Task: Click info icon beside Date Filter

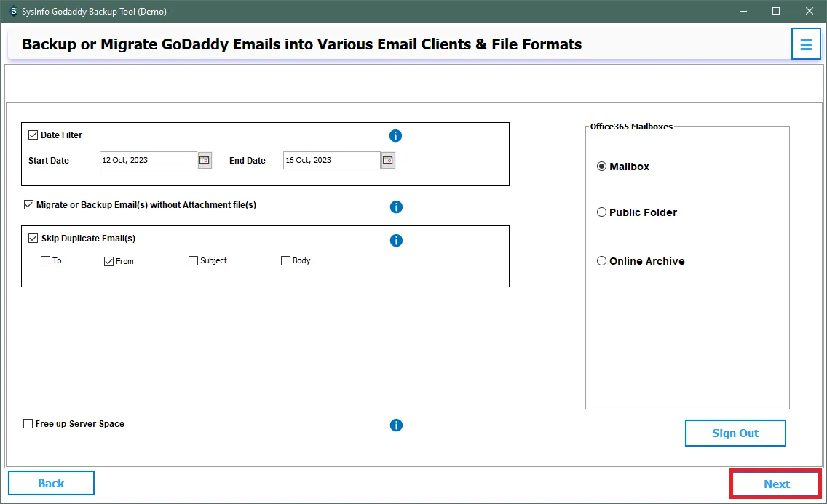Action: (395, 136)
